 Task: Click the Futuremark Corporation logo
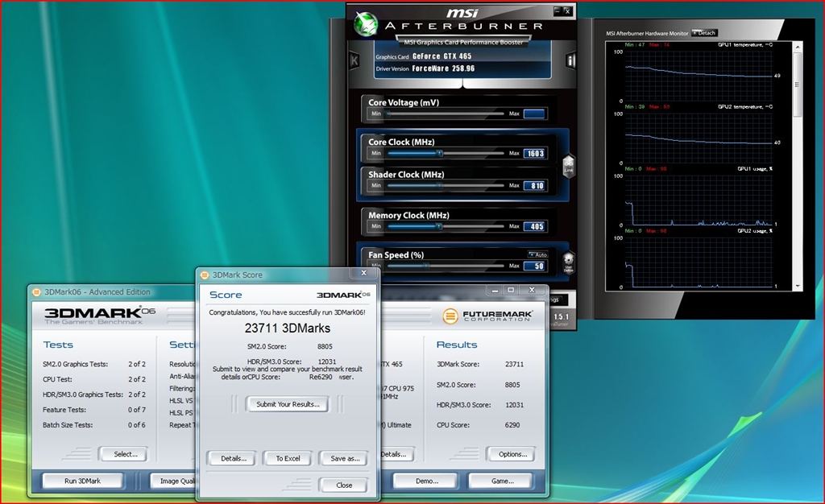coord(486,315)
